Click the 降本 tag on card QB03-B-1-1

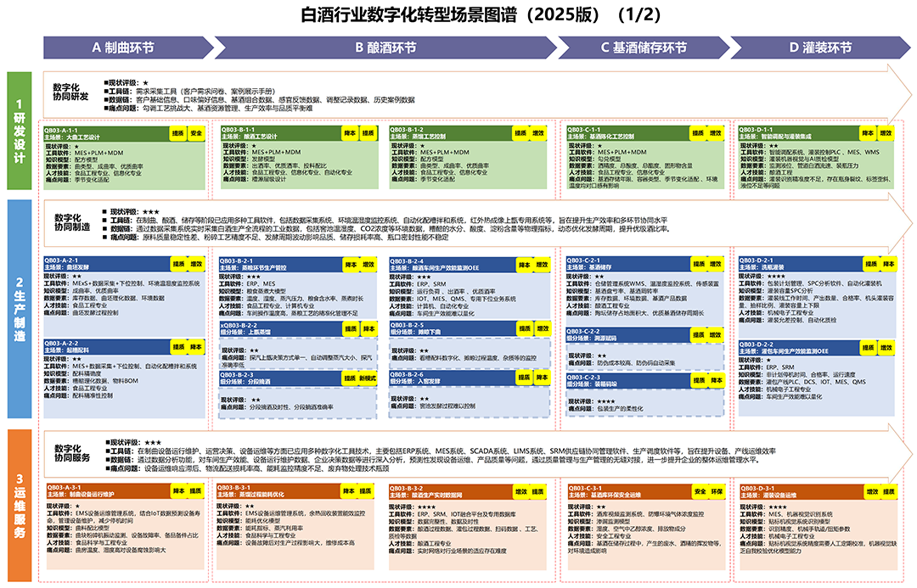[x=349, y=133]
